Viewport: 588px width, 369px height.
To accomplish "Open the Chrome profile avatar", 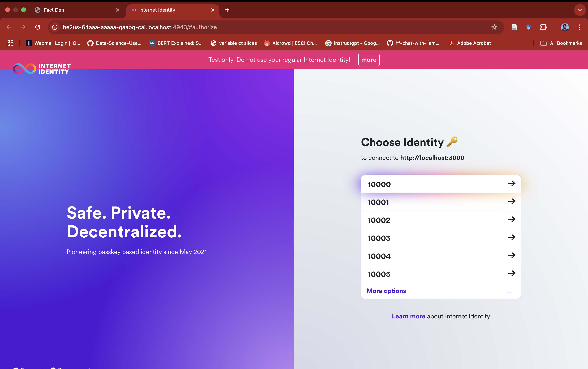I will 565,27.
